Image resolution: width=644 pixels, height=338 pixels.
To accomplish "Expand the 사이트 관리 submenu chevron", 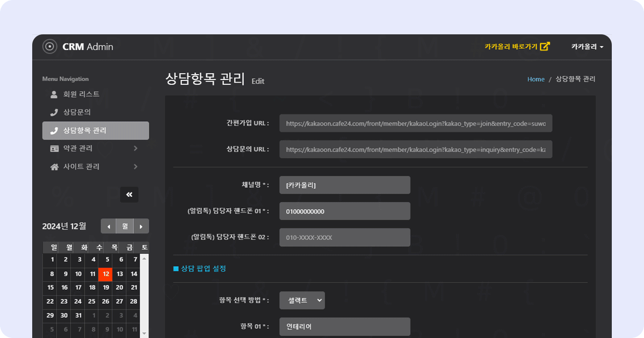I will pos(136,167).
